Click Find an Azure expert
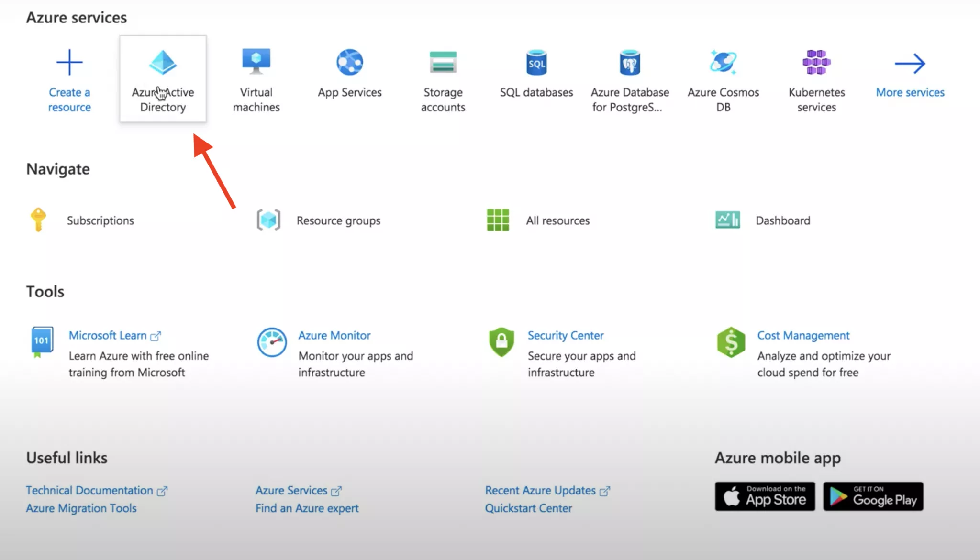 tap(307, 508)
